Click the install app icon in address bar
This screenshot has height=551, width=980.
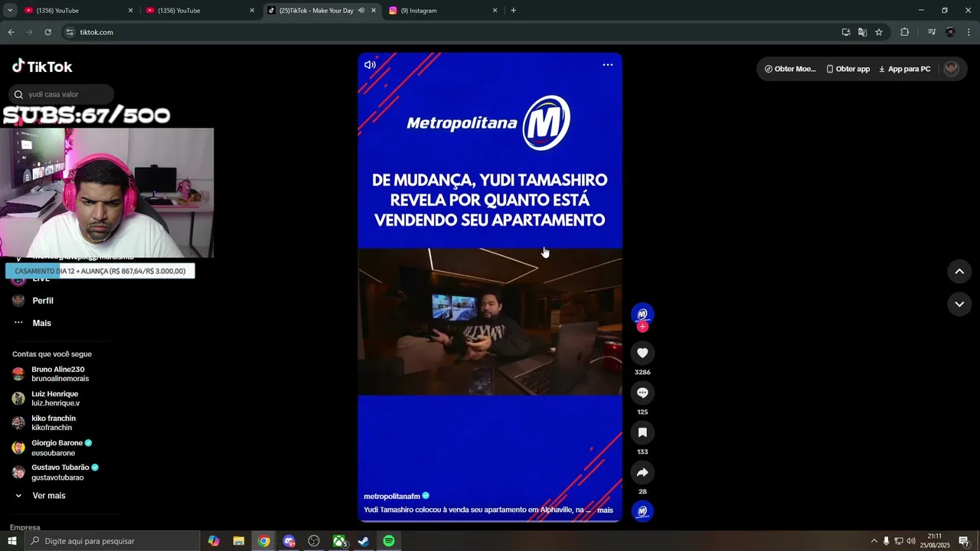click(846, 32)
